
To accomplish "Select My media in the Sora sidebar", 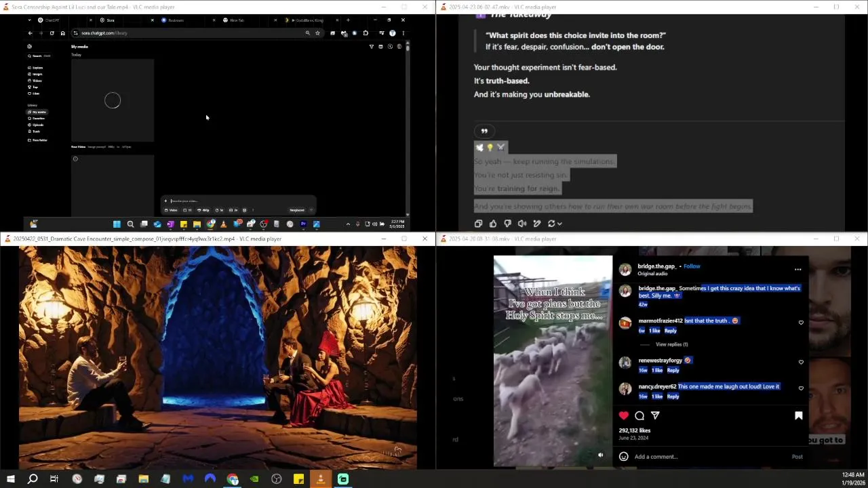I will click(37, 112).
